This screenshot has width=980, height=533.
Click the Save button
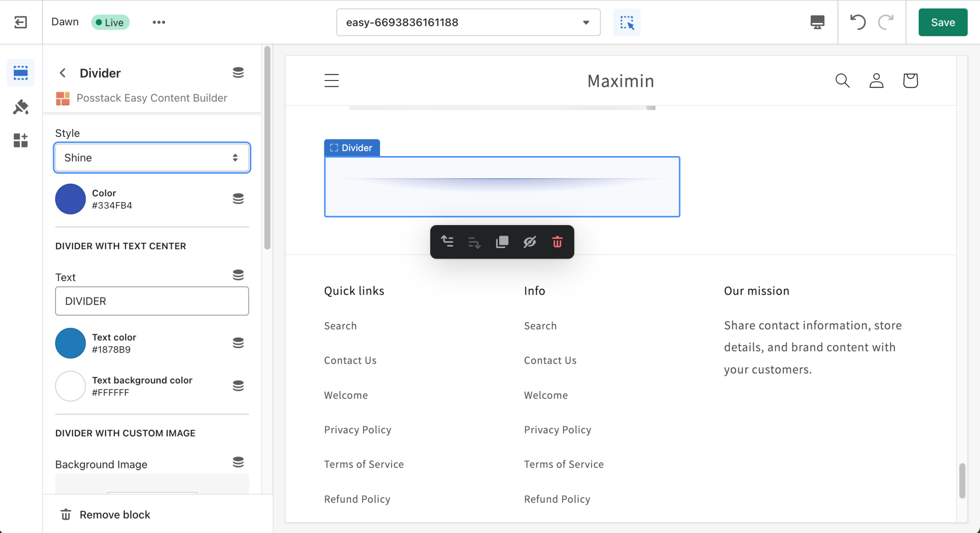[942, 22]
